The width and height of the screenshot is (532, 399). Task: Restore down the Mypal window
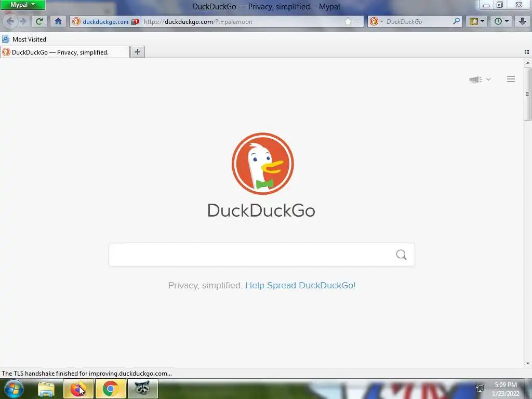(500, 5)
